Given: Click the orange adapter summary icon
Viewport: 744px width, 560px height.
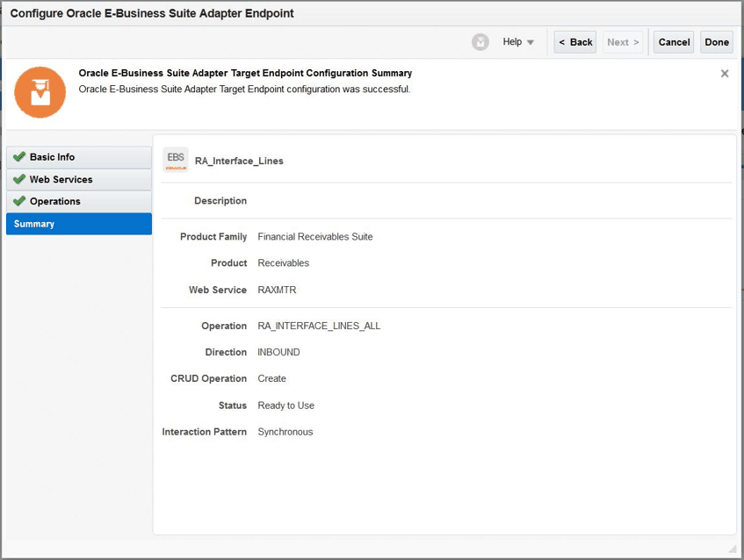Looking at the screenshot, I should coord(40,92).
